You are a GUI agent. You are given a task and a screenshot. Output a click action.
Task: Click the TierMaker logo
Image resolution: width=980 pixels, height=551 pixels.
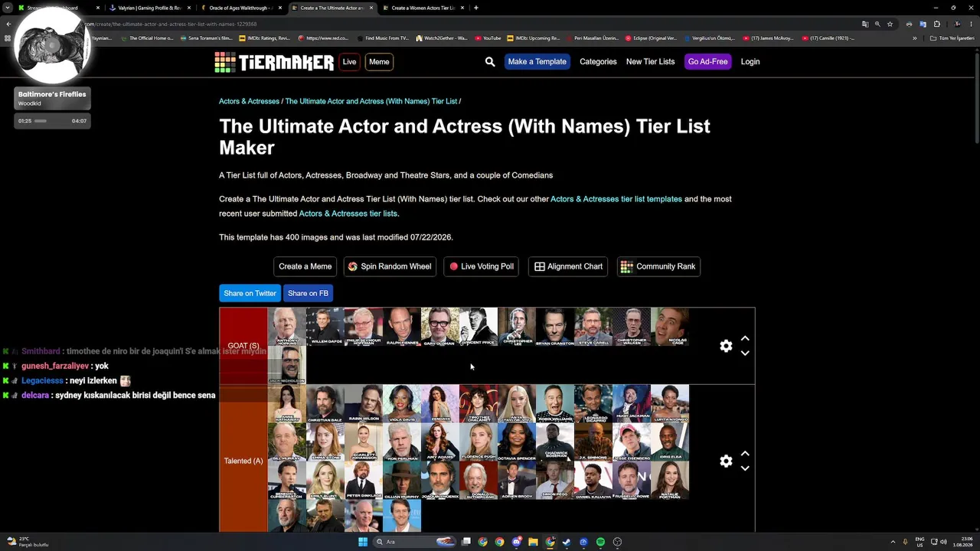pyautogui.click(x=274, y=62)
